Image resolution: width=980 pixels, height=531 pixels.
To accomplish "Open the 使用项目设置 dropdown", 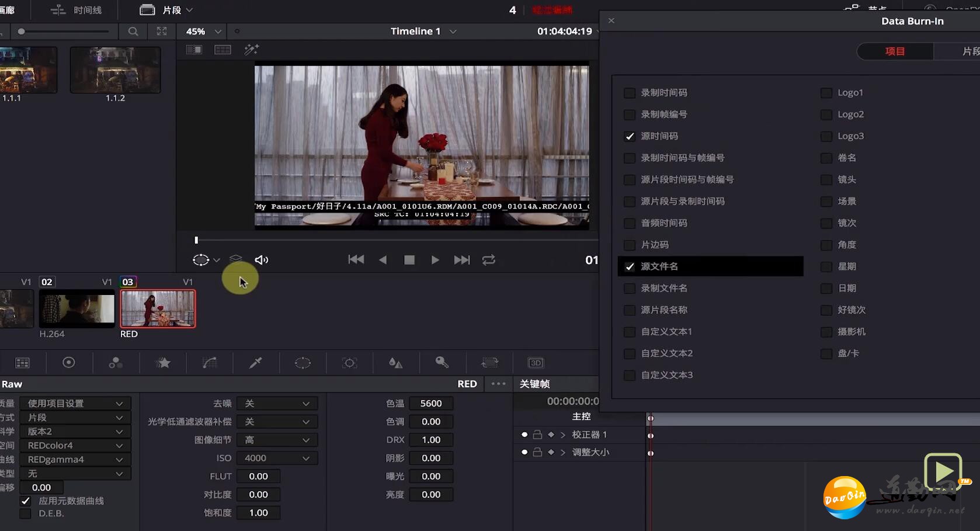I will 75,404.
